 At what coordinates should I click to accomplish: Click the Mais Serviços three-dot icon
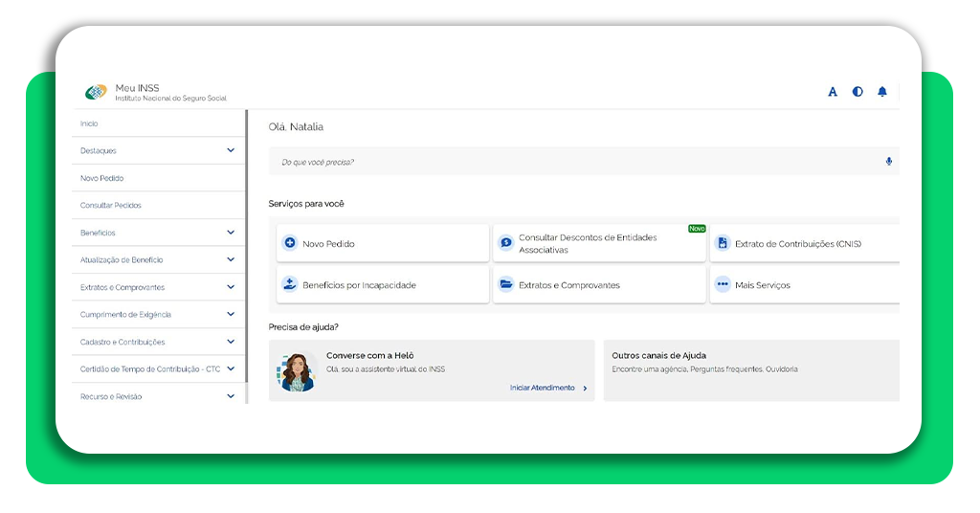[723, 284]
